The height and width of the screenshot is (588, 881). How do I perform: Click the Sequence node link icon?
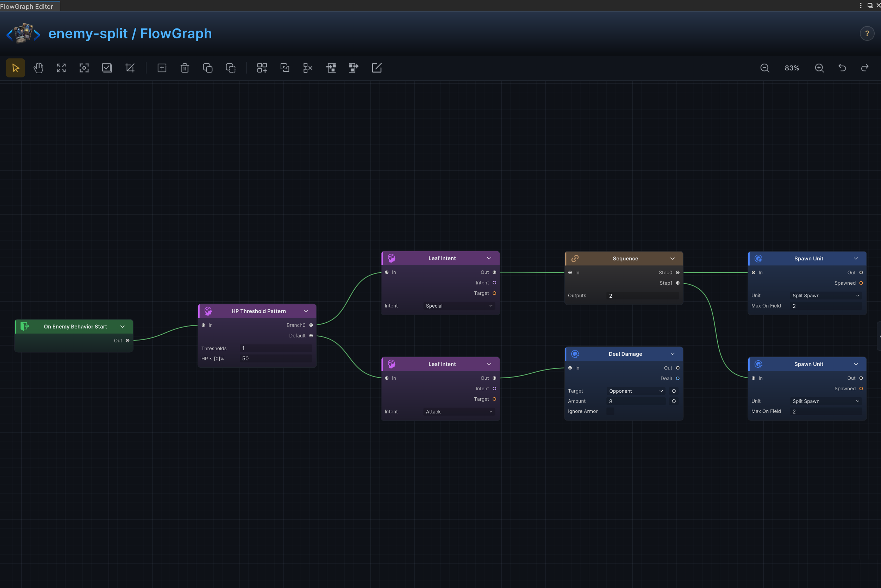point(575,258)
